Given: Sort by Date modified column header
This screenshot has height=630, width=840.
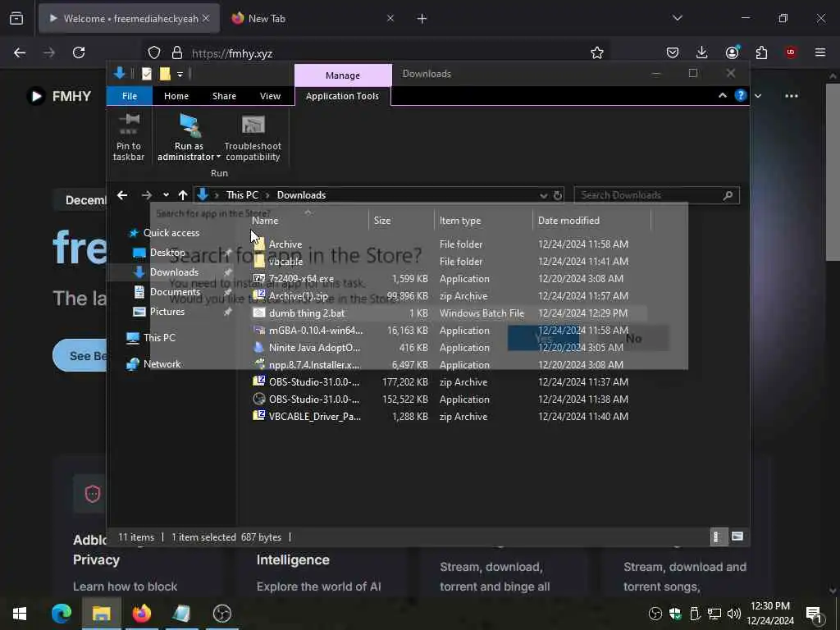Looking at the screenshot, I should [592, 220].
